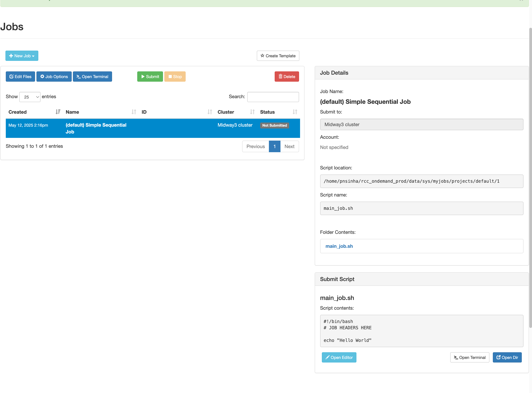Click the May 12, 2025 2:16pm cell
The image size is (532, 393).
pyautogui.click(x=28, y=125)
